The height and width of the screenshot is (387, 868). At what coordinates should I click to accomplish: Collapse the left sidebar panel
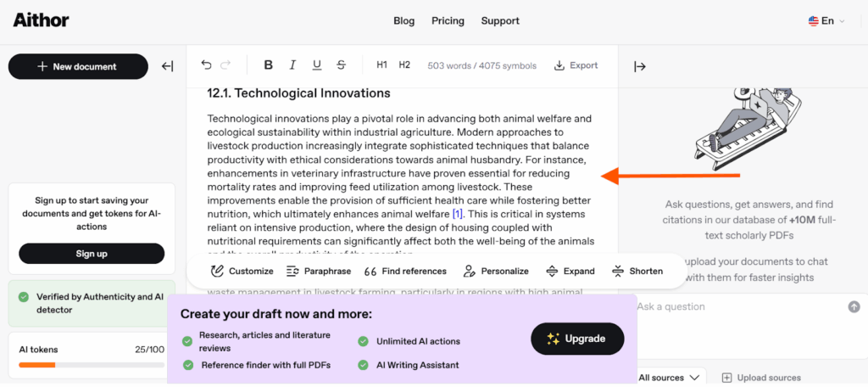(x=167, y=66)
